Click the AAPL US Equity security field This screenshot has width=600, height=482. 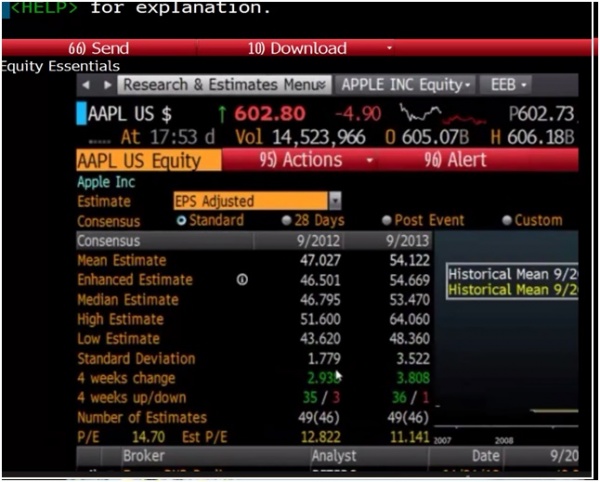coord(149,160)
